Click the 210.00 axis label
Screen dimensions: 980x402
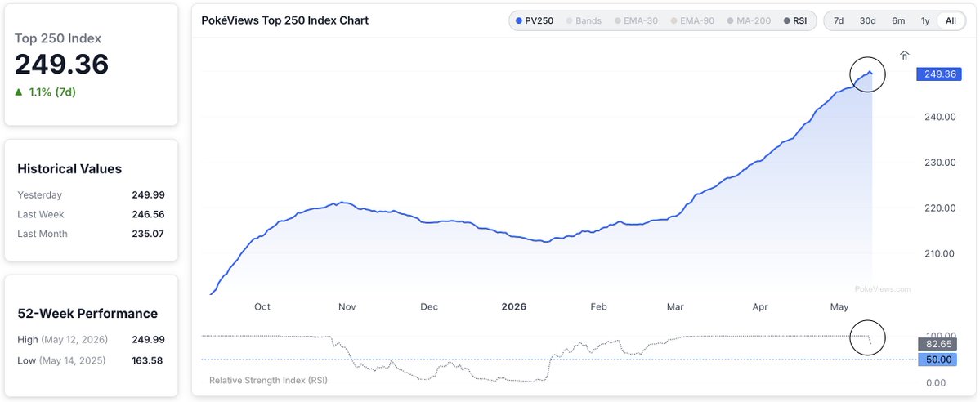(x=940, y=253)
